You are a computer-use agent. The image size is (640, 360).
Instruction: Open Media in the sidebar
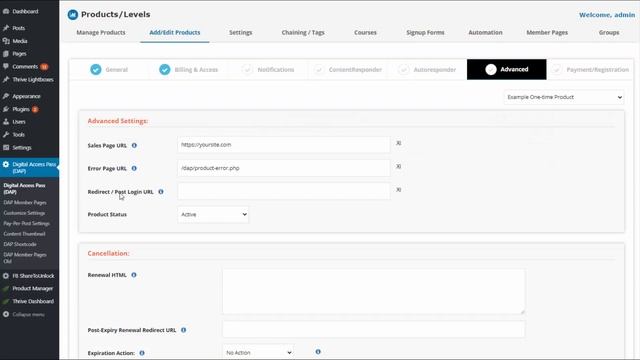tap(20, 41)
